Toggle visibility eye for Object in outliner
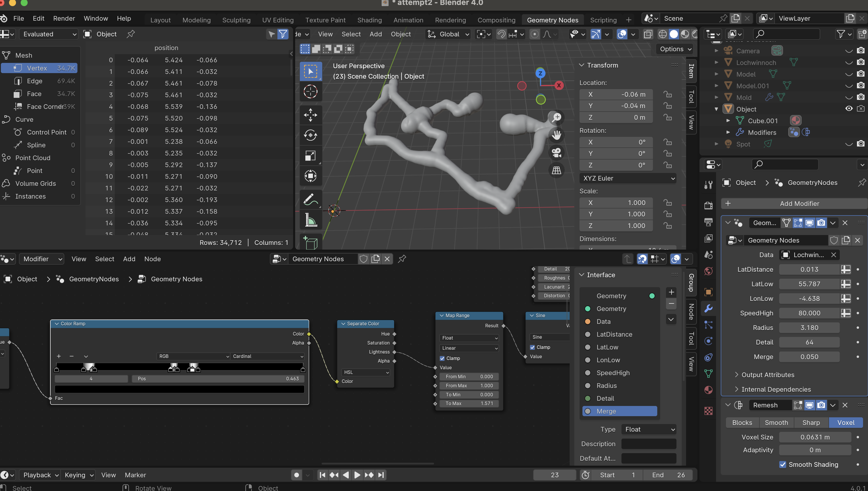 (x=849, y=109)
